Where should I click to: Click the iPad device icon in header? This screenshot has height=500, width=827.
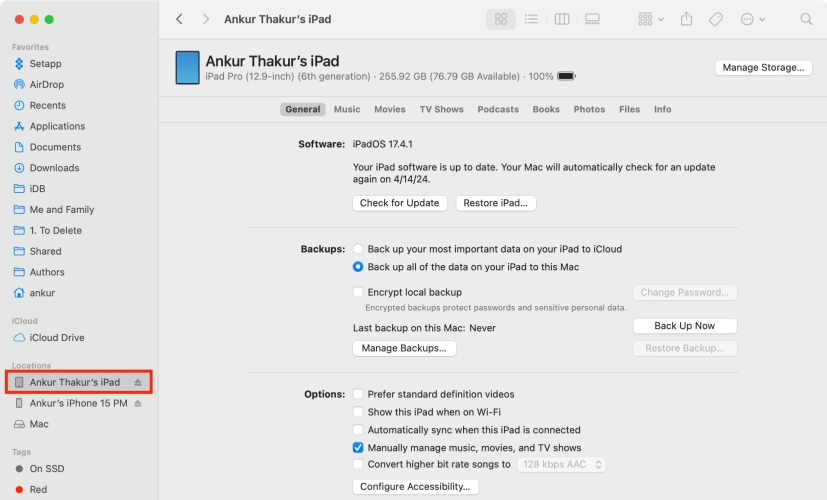point(187,68)
